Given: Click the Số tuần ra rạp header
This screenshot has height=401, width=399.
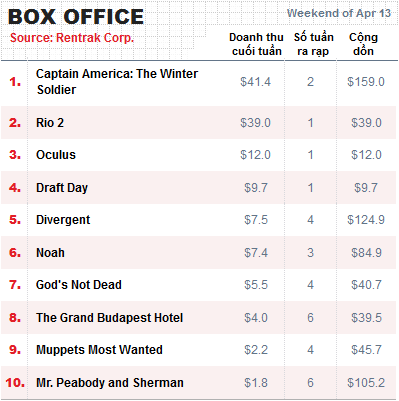Looking at the screenshot, I should click(313, 44).
